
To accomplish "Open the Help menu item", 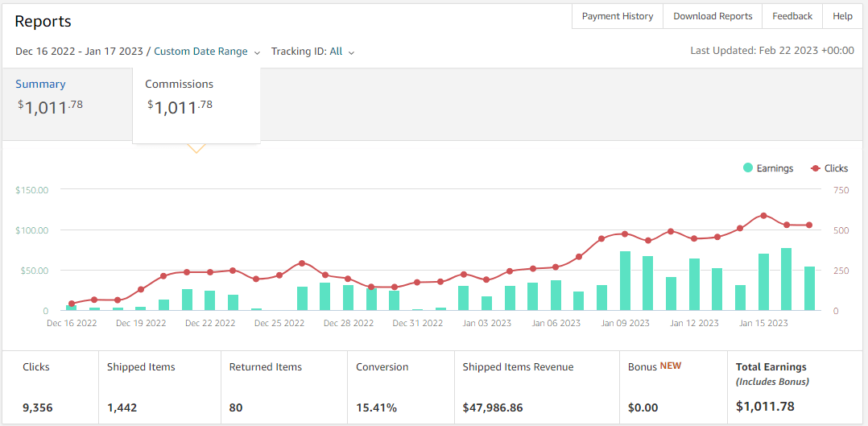I will click(842, 16).
